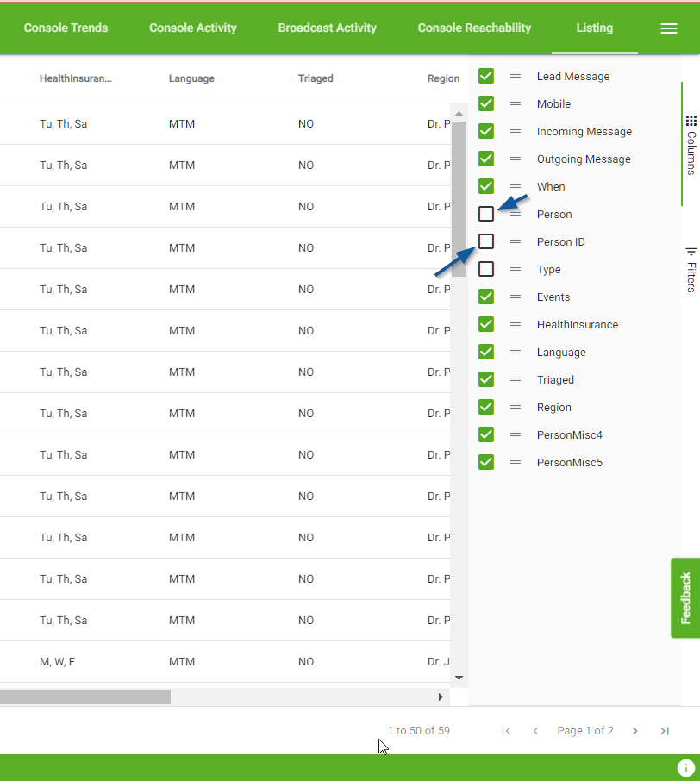This screenshot has width=700, height=781.
Task: Go to last page icon
Action: (x=665, y=731)
